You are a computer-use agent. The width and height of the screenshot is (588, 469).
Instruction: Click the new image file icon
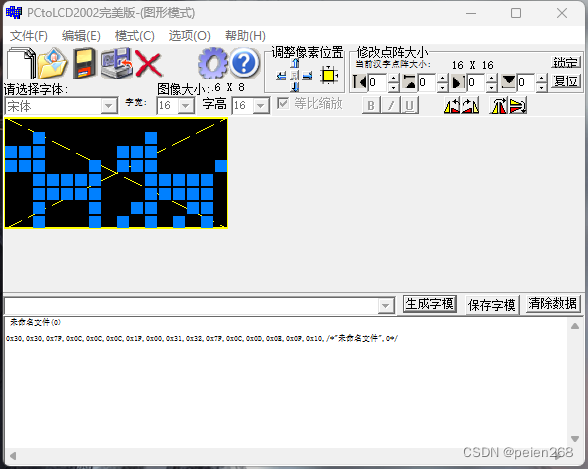[x=21, y=63]
